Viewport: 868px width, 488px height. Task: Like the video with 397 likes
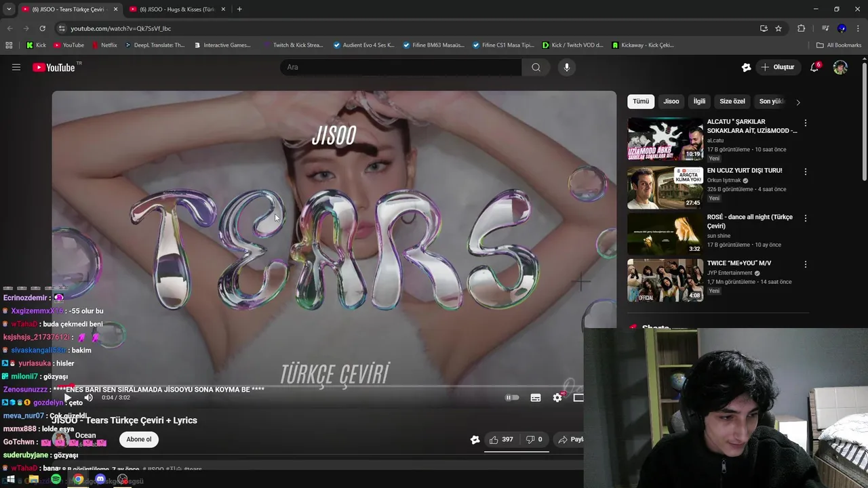point(501,439)
